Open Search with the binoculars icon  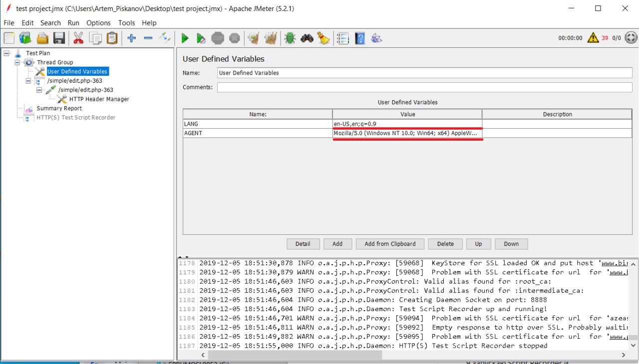(x=307, y=38)
